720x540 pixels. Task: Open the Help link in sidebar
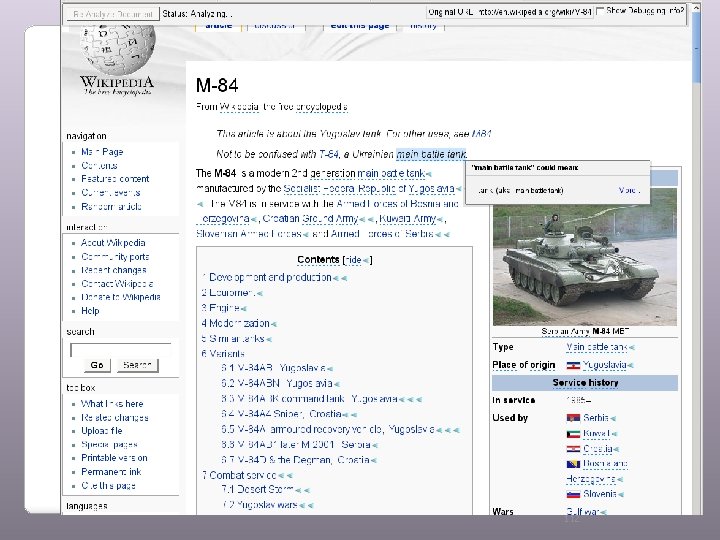pyautogui.click(x=90, y=311)
